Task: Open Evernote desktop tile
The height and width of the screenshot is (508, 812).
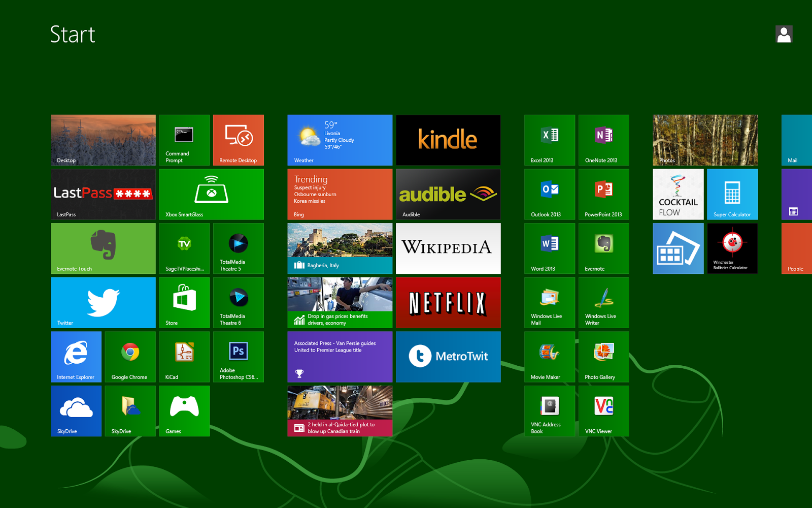Action: [604, 248]
